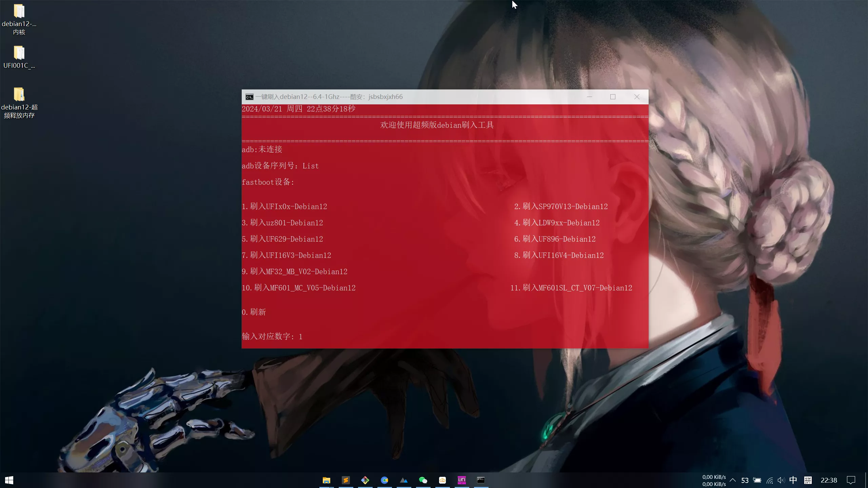Open the volume speaker tray icon

pos(781,480)
